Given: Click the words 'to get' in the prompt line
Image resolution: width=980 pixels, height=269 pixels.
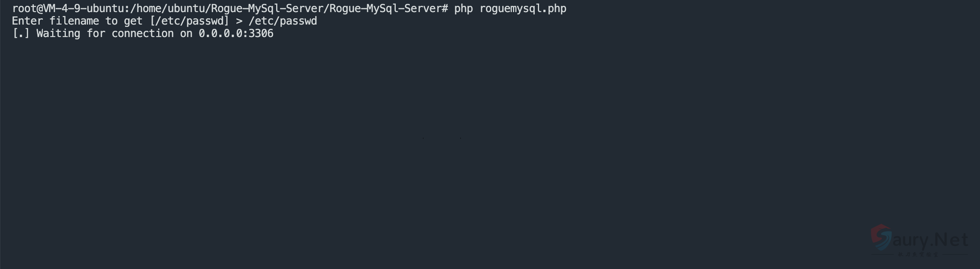Looking at the screenshot, I should click(124, 21).
